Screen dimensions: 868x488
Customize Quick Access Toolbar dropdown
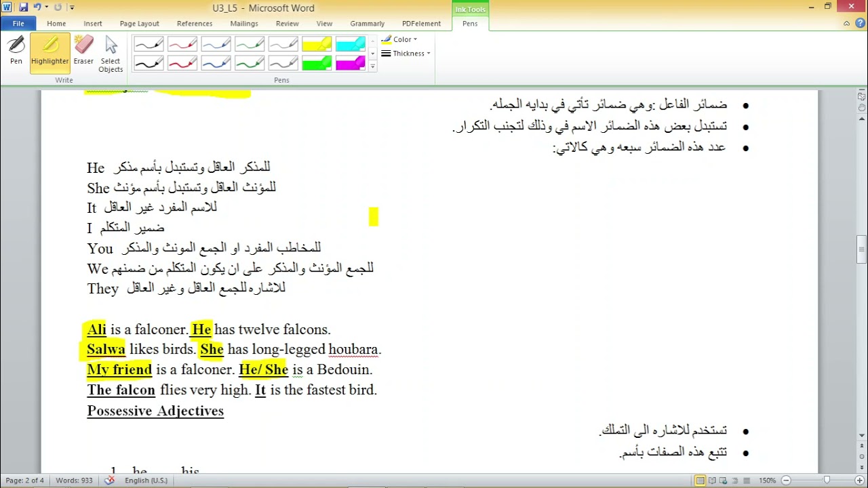73,8
